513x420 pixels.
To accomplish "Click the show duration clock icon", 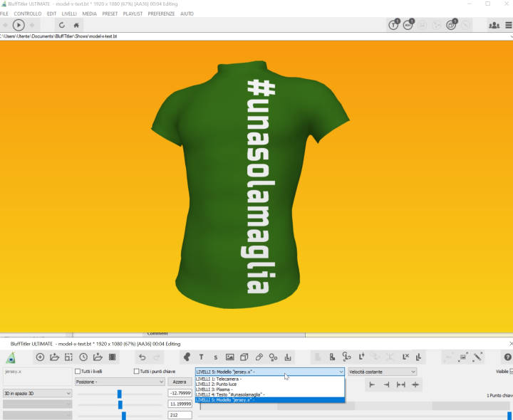I will (x=83, y=357).
